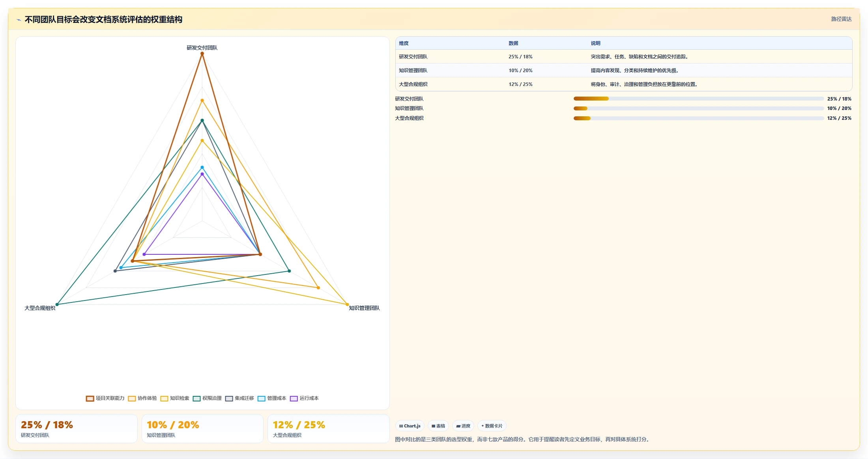Toggle the 协作体验 legend series
This screenshot has height=459, width=868.
142,398
